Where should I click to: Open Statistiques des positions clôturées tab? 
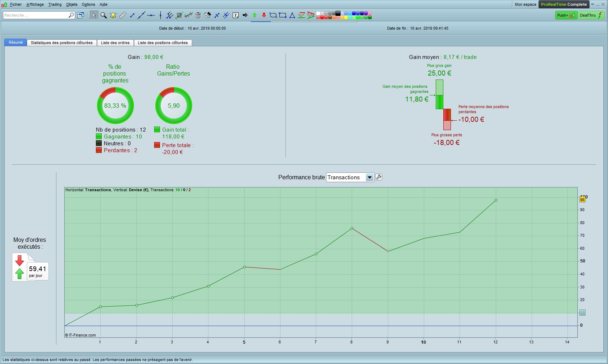(x=62, y=43)
